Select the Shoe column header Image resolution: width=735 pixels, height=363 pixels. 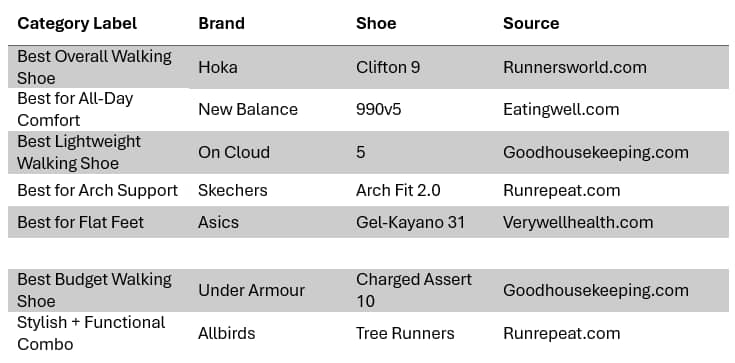[x=376, y=23]
